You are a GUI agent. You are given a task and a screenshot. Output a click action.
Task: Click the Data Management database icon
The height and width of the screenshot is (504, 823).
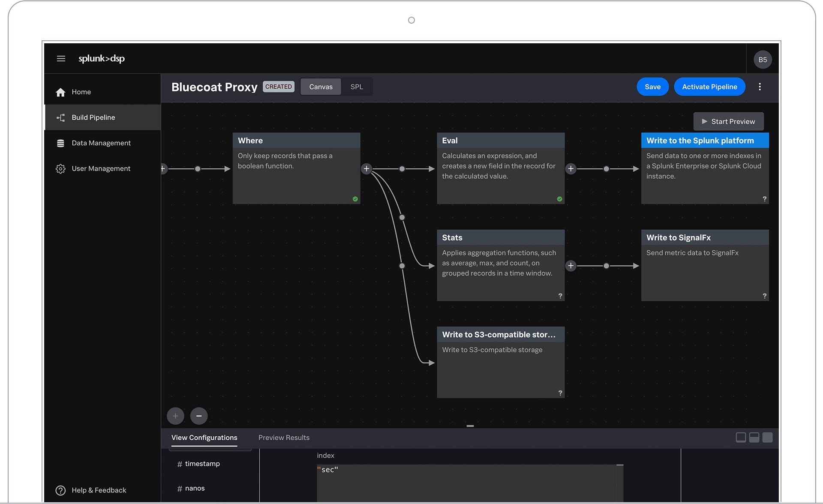point(60,143)
